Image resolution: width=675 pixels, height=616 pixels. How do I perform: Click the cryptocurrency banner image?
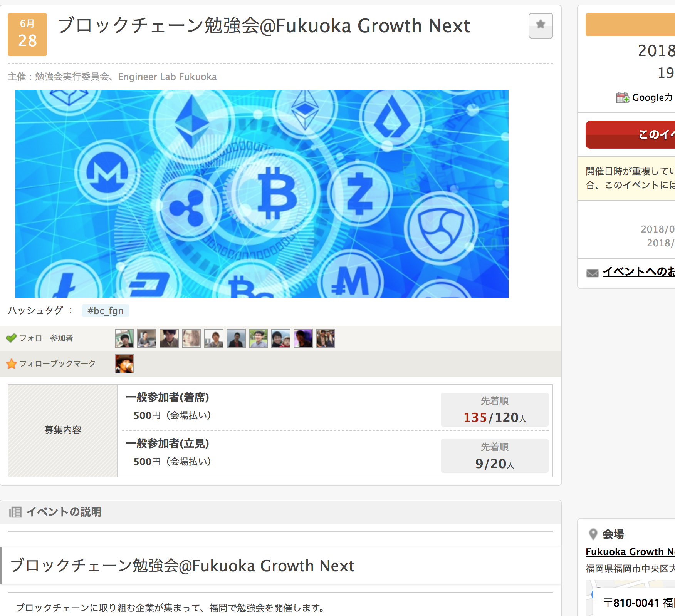click(262, 194)
